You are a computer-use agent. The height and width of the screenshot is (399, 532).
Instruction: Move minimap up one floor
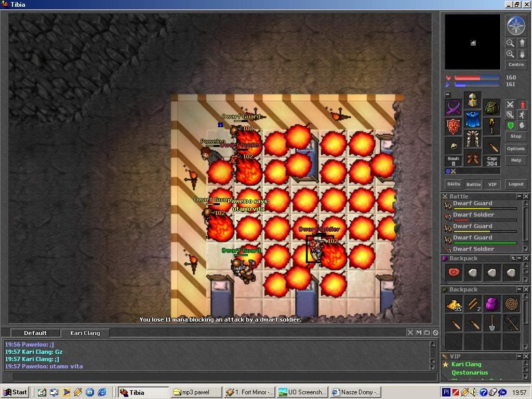pyautogui.click(x=522, y=43)
